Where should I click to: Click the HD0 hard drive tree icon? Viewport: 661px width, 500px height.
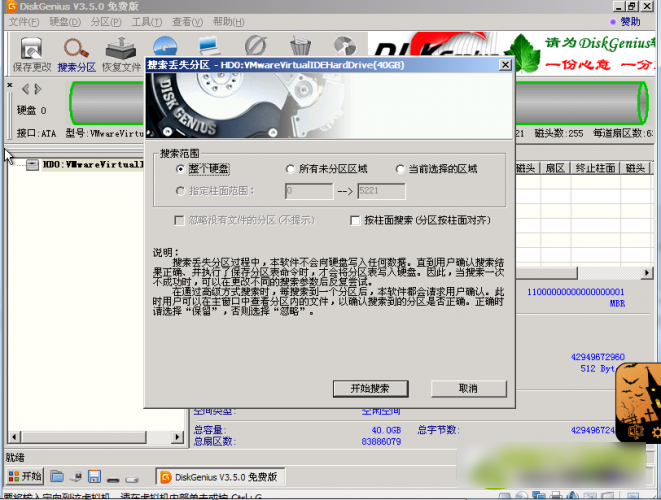tap(32, 165)
